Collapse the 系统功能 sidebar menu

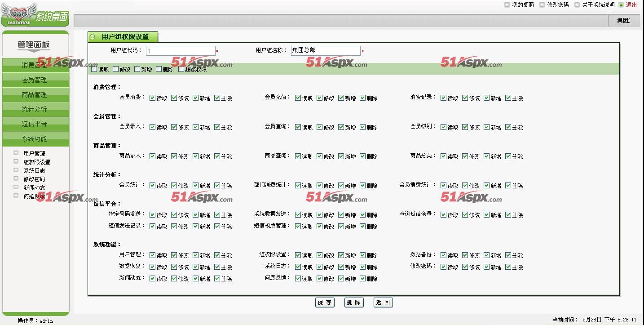point(35,139)
